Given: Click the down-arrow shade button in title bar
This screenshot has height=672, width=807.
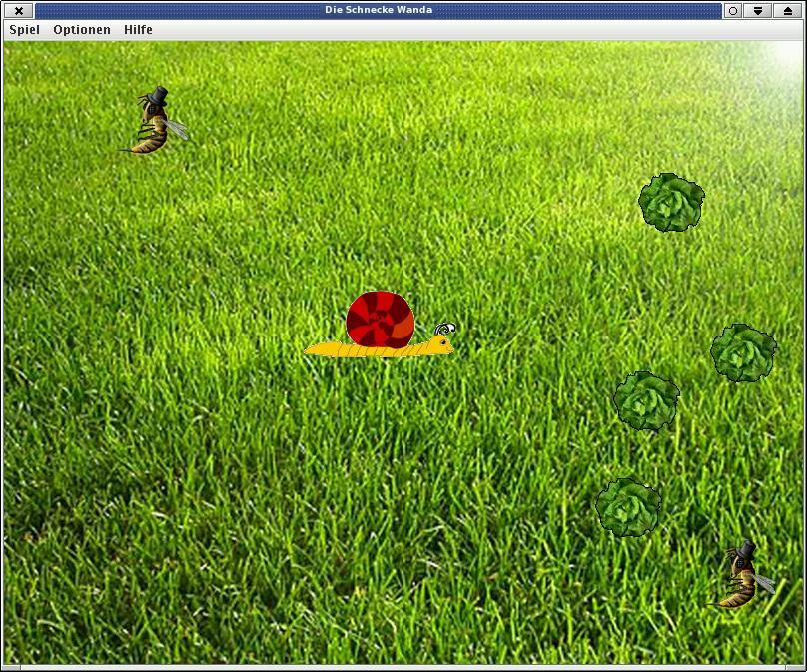Looking at the screenshot, I should [x=758, y=10].
